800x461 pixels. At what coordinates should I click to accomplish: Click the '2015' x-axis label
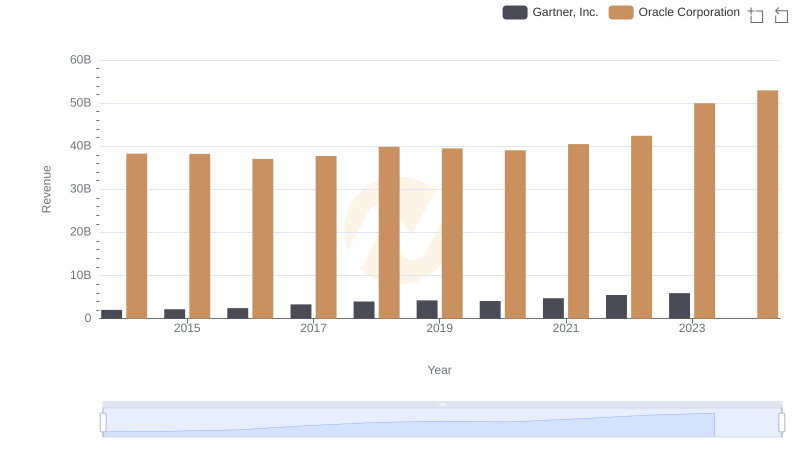tap(187, 328)
